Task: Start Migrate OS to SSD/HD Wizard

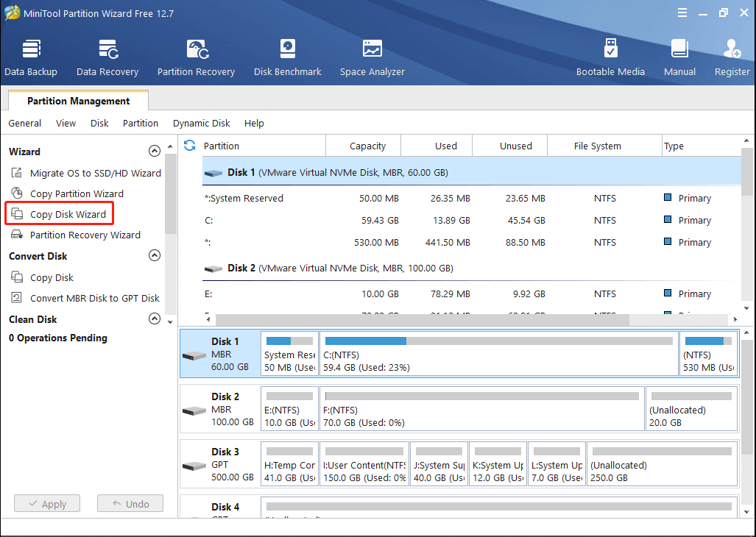Action: [96, 173]
